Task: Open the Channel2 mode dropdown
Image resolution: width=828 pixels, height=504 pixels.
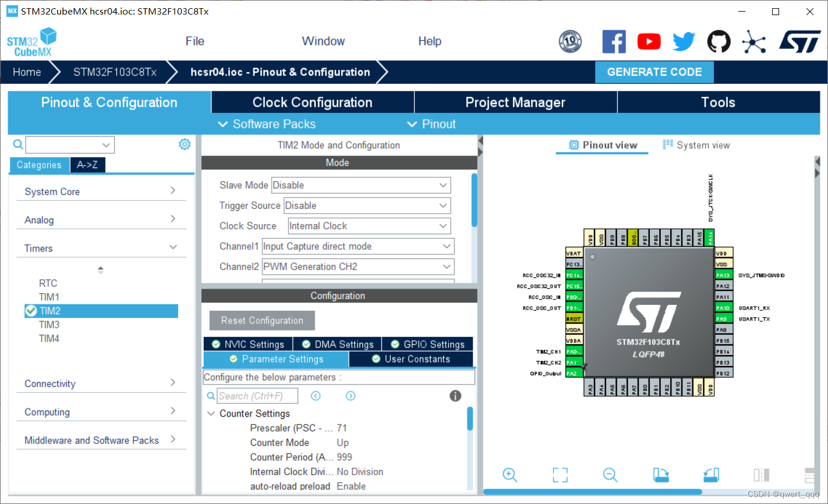Action: pyautogui.click(x=358, y=267)
